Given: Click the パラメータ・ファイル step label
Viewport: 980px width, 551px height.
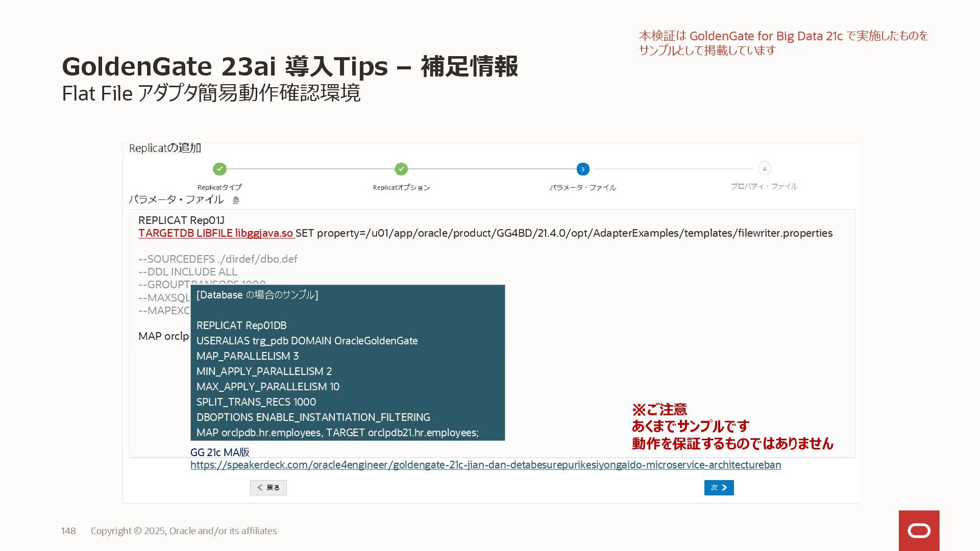Looking at the screenshot, I should pyautogui.click(x=583, y=187).
